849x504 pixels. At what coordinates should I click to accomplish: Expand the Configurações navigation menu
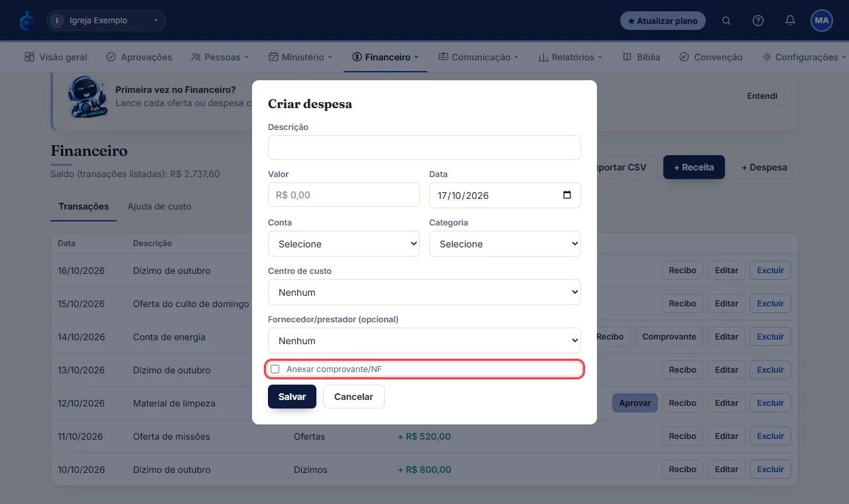(804, 57)
